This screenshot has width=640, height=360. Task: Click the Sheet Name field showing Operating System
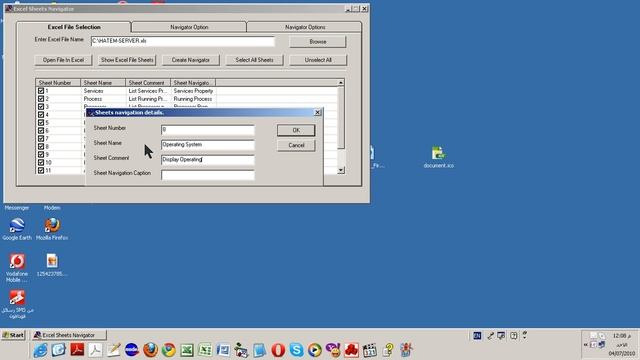pos(207,145)
